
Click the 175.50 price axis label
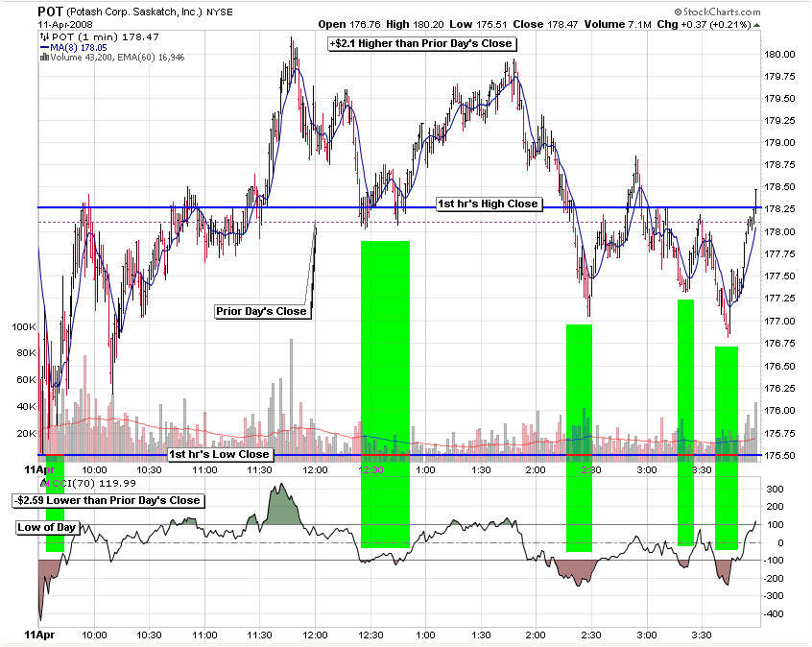click(780, 455)
